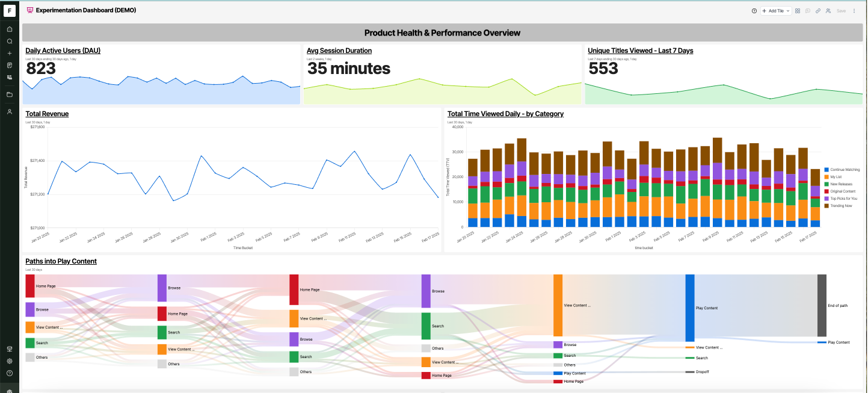
Task: Click the copy link icon in the toolbar
Action: [817, 10]
